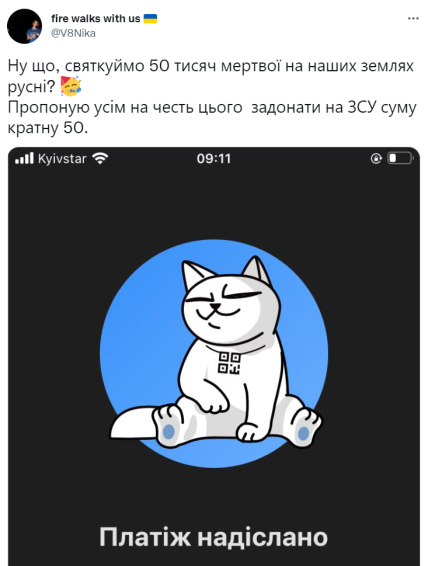Click the Kyivstar carrier label
This screenshot has height=566, width=428.
[62, 159]
